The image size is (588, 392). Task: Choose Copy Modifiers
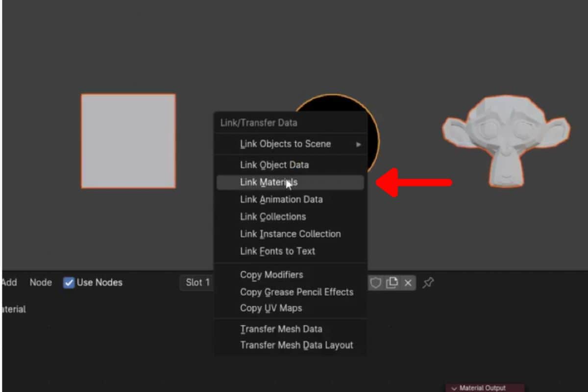[271, 275]
